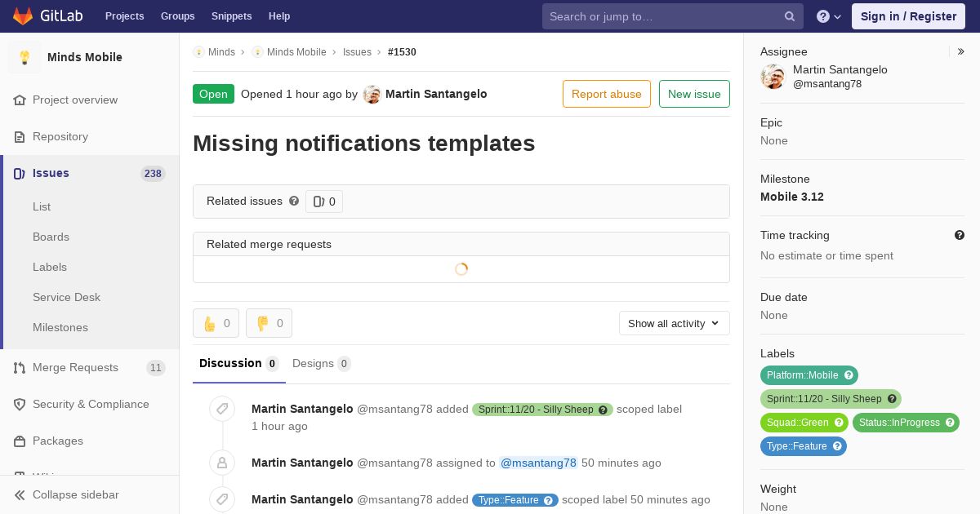
Task: Click the label tag icon of first activity
Action: coord(222,409)
